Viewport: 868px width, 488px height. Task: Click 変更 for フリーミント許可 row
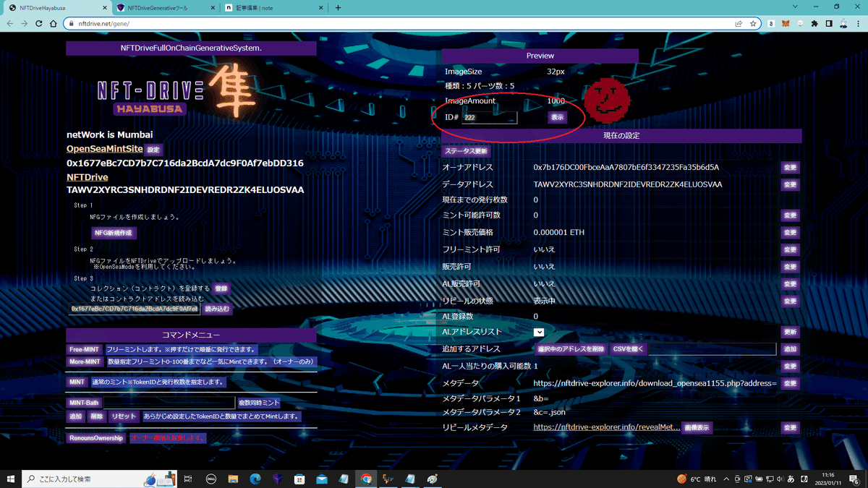click(x=791, y=249)
